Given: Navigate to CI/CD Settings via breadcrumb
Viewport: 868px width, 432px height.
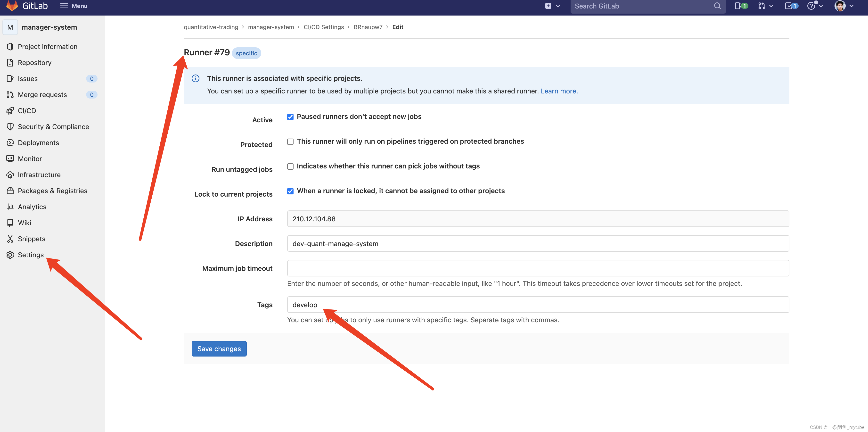Looking at the screenshot, I should click(323, 27).
